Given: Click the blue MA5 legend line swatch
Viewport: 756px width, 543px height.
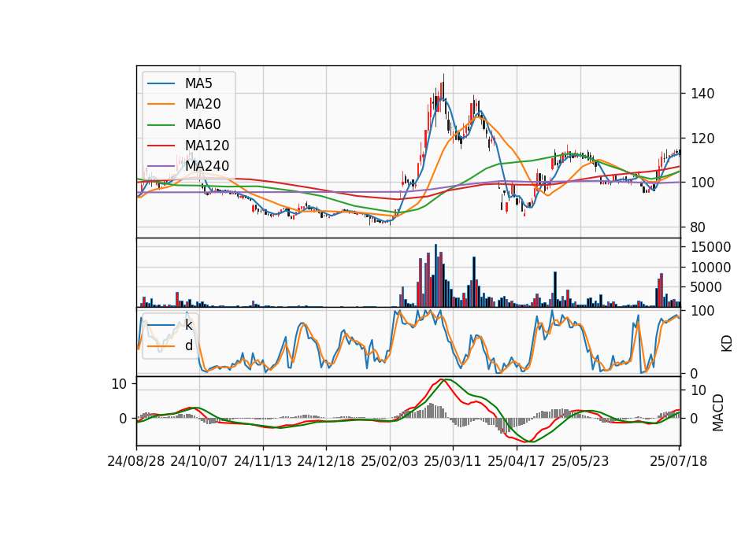Looking at the screenshot, I should click(x=161, y=83).
